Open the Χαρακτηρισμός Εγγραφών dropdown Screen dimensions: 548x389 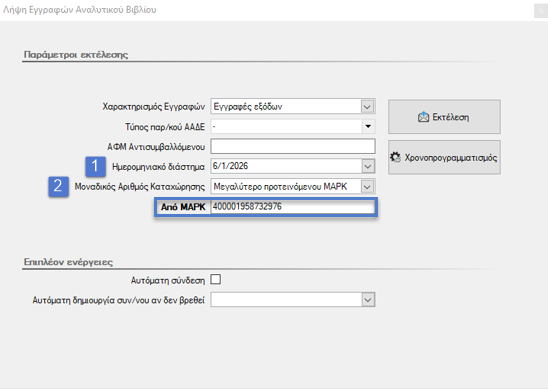(367, 107)
